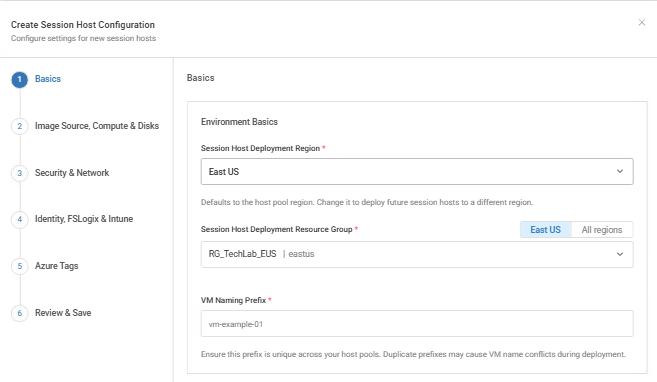
Task: Click 'Defaults to the host pool region' hint text
Action: [367, 202]
